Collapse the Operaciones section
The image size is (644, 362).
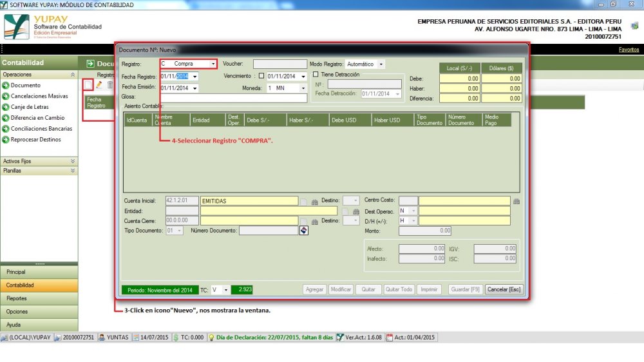point(73,75)
